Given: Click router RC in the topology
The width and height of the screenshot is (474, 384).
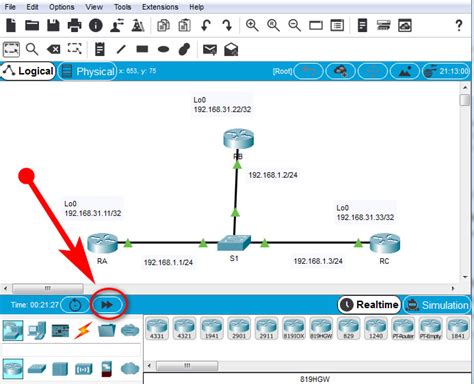Looking at the screenshot, I should (x=385, y=243).
